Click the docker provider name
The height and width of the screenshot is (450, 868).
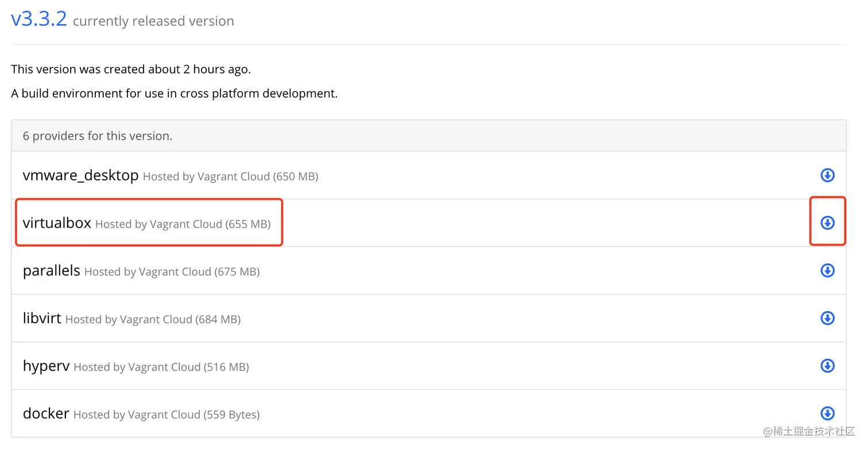tap(46, 413)
